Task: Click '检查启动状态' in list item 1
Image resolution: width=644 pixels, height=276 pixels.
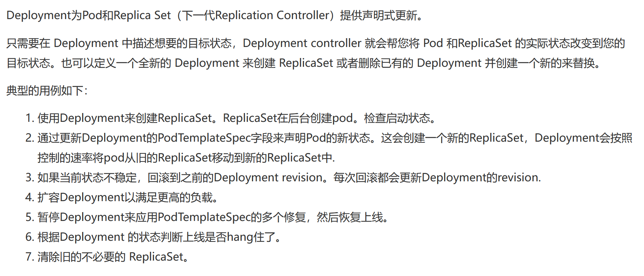Action: [397, 118]
